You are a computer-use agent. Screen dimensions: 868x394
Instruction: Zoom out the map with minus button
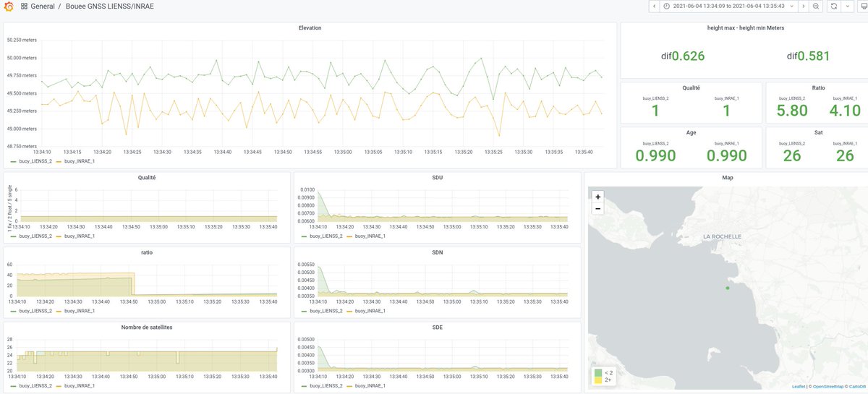click(597, 209)
